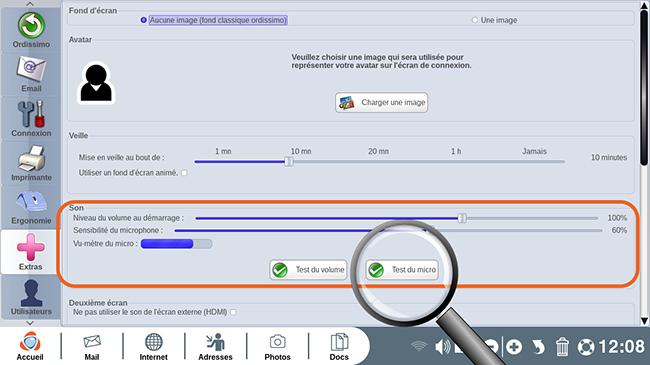Click the trash bin icon in taskbar
Viewport: 650px width, 365px height.
point(562,346)
